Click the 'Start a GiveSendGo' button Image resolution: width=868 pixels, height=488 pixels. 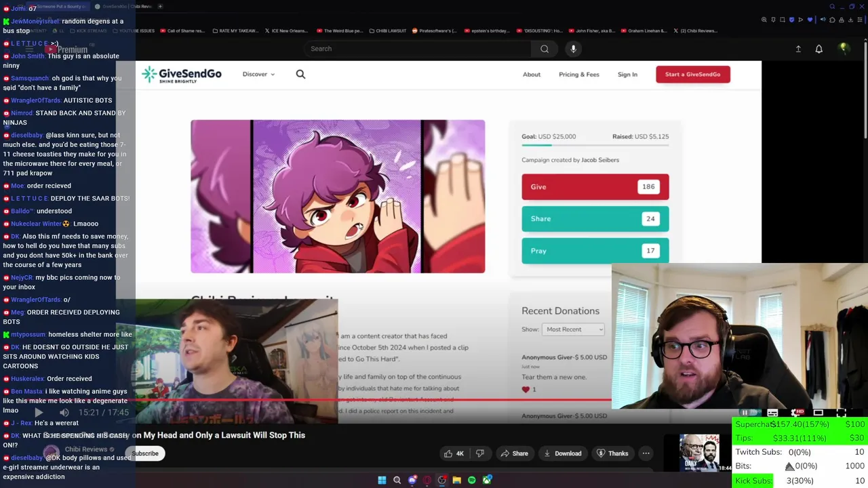click(693, 75)
